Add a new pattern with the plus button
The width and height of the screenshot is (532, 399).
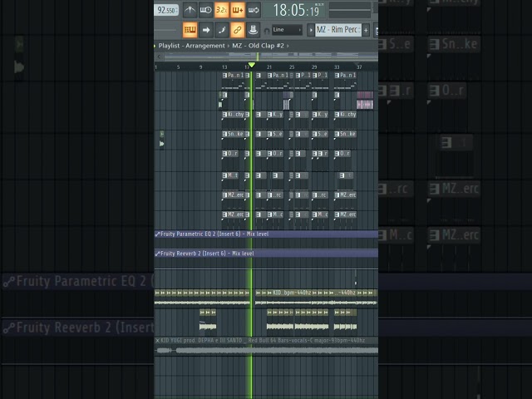point(366,30)
